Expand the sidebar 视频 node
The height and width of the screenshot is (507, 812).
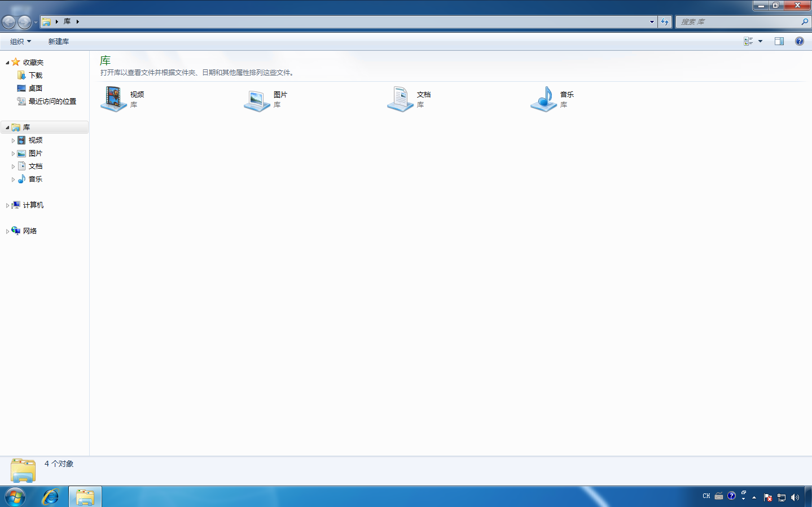(13, 140)
